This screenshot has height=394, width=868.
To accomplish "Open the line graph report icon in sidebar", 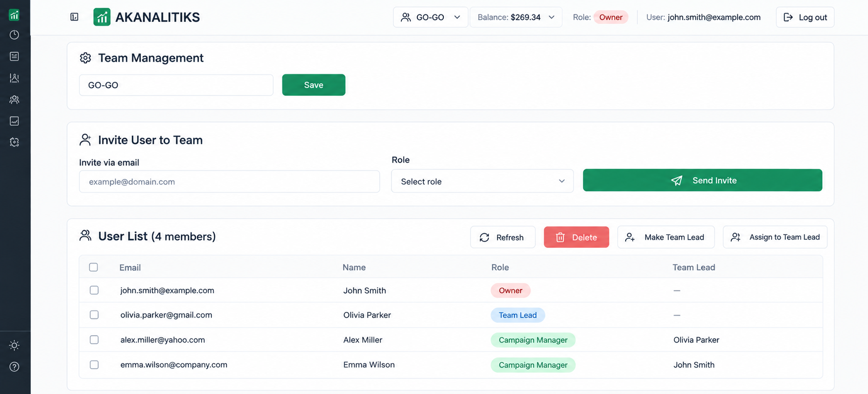I will [14, 121].
